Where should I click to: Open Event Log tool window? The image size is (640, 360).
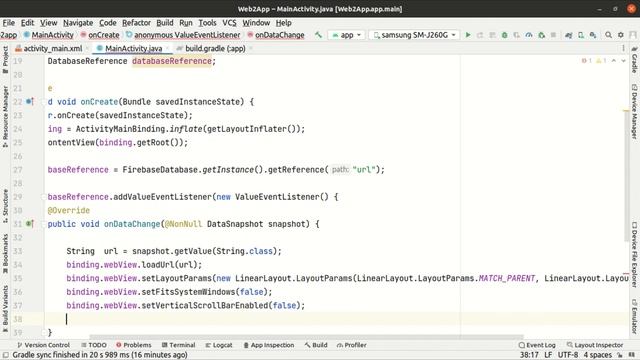point(537,345)
